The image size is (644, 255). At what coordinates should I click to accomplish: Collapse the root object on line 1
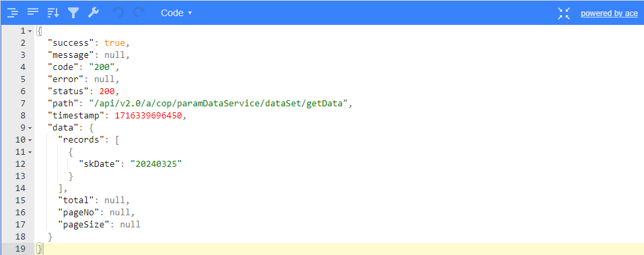pos(30,31)
